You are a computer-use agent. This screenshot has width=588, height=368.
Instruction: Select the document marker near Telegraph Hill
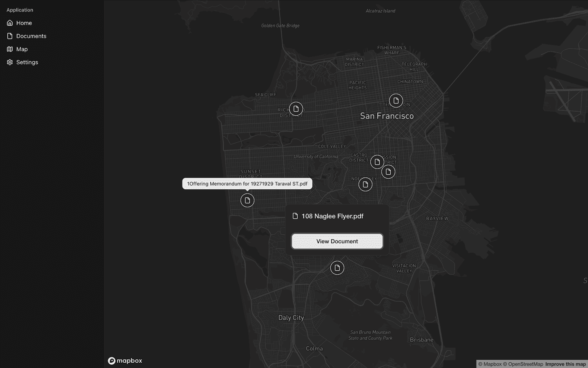396,101
